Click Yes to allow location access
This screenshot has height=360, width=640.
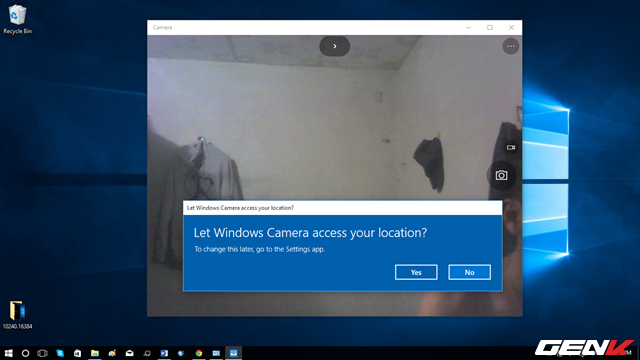click(x=416, y=272)
